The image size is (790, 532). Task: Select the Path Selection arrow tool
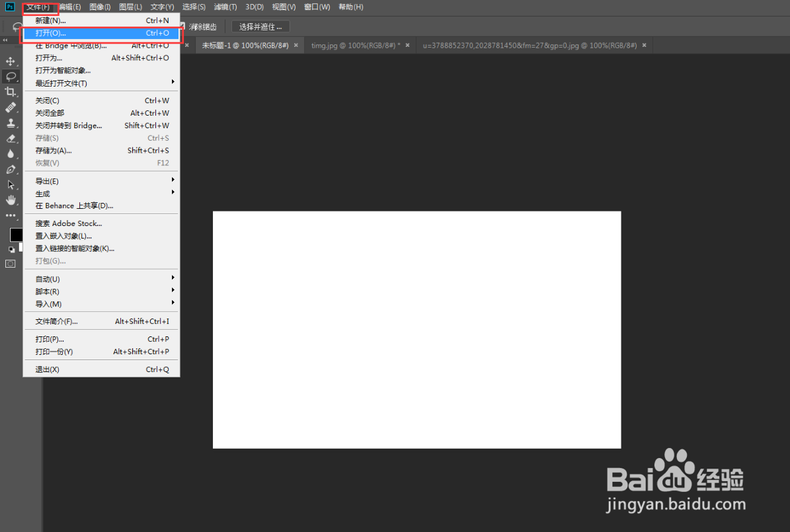pos(11,185)
